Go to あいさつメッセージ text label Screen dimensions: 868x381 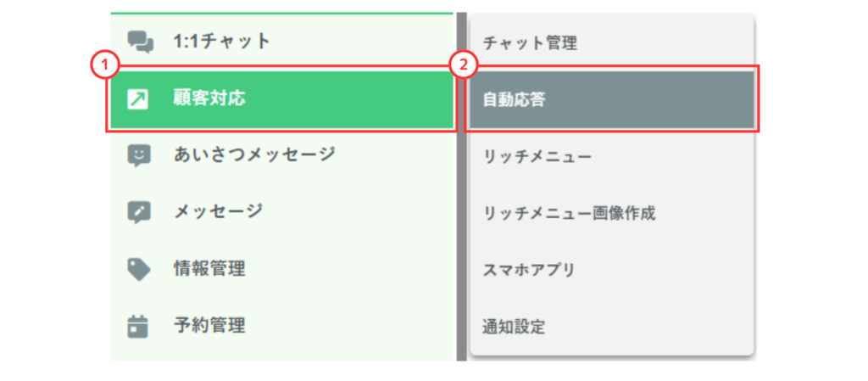[x=253, y=154]
